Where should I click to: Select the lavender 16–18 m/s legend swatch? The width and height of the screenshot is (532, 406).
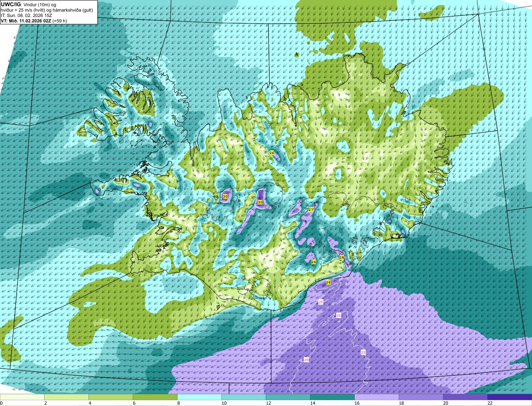click(377, 397)
